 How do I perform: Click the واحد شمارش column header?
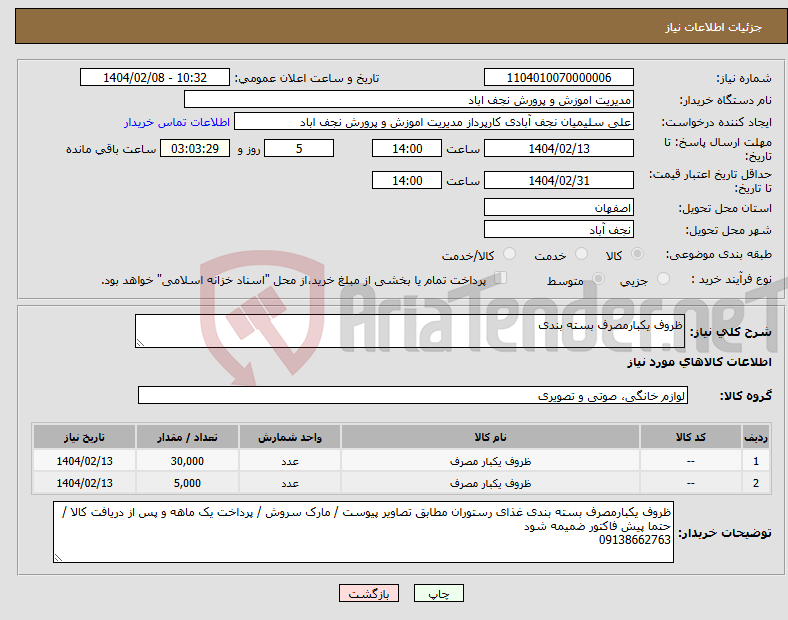click(290, 437)
